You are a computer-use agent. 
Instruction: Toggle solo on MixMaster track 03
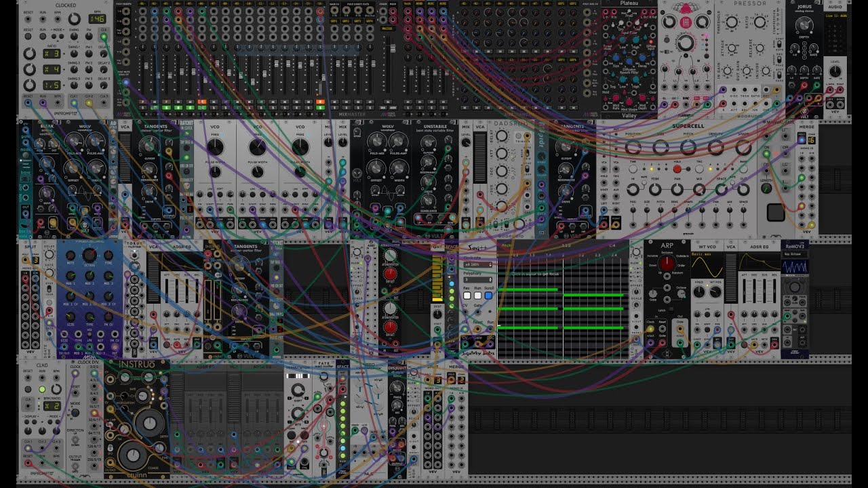[165, 107]
